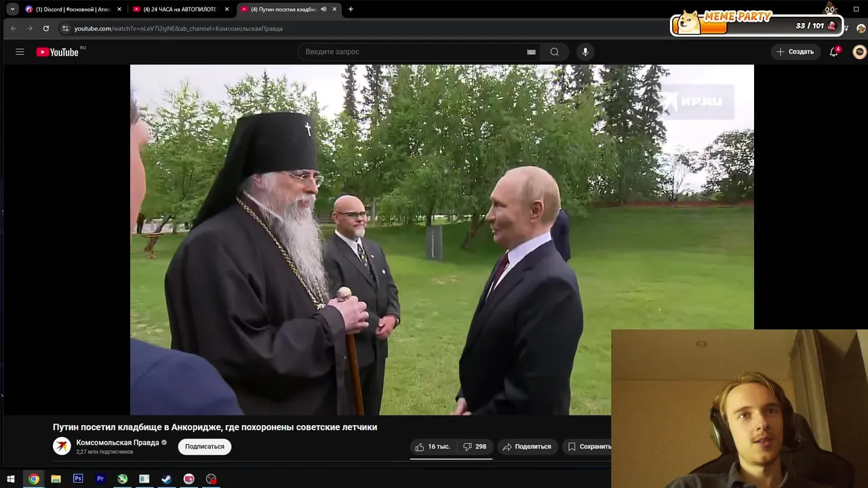868x488 pixels.
Task: Click the video player frame
Action: (x=441, y=240)
